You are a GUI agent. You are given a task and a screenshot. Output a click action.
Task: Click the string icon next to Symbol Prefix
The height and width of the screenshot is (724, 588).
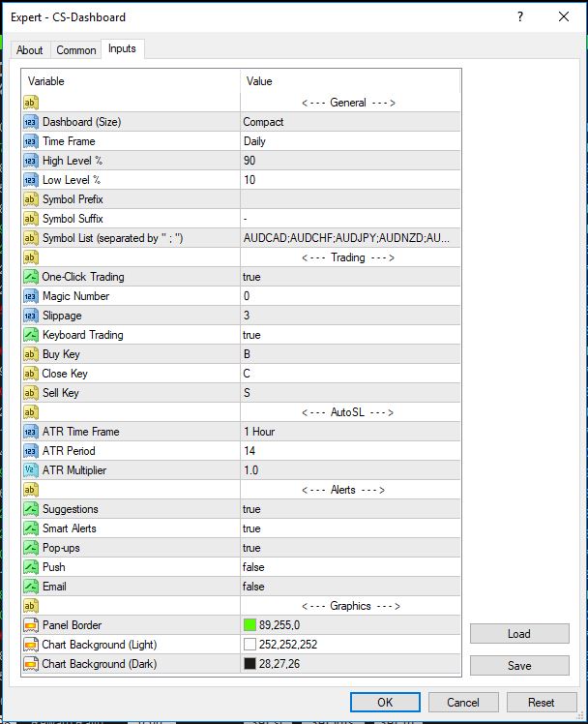30,199
